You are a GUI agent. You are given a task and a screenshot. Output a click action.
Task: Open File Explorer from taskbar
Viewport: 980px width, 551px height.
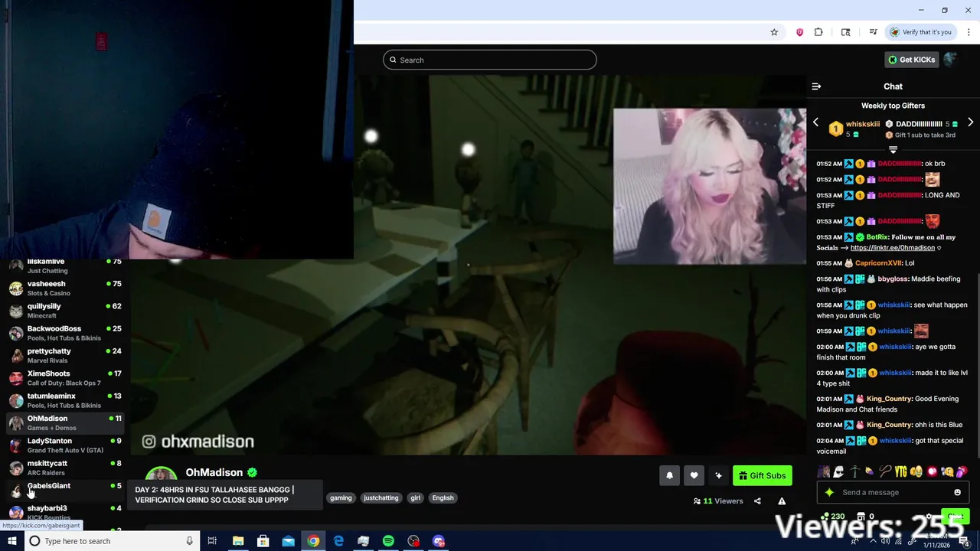click(238, 541)
